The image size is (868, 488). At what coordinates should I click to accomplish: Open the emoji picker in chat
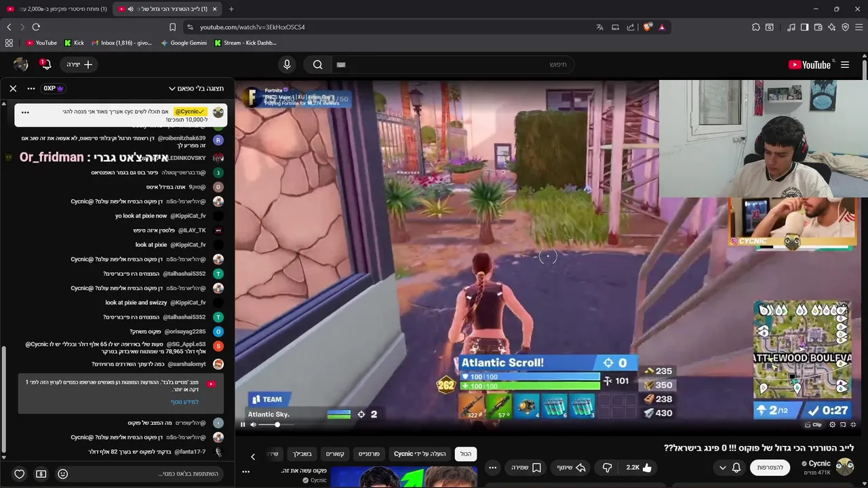tap(62, 474)
